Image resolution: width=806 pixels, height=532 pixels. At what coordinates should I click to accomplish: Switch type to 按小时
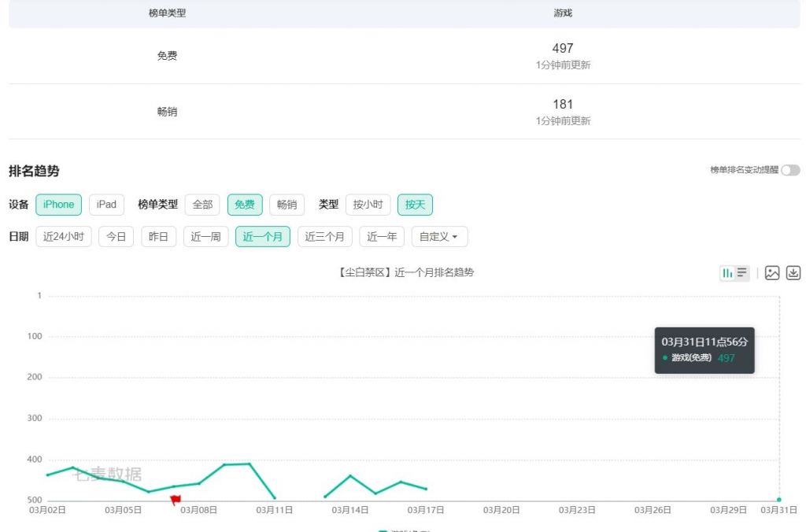click(x=368, y=204)
